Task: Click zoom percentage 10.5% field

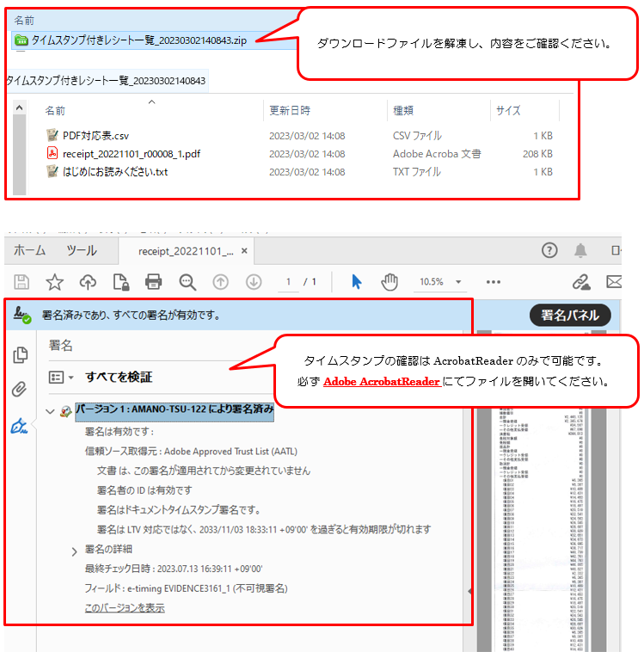Action: pos(432,282)
